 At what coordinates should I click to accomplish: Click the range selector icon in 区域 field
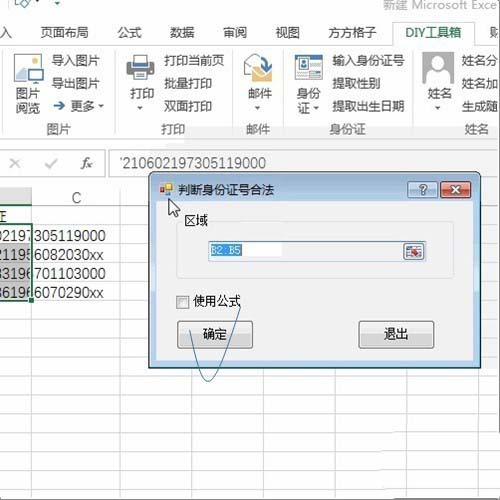coord(414,251)
